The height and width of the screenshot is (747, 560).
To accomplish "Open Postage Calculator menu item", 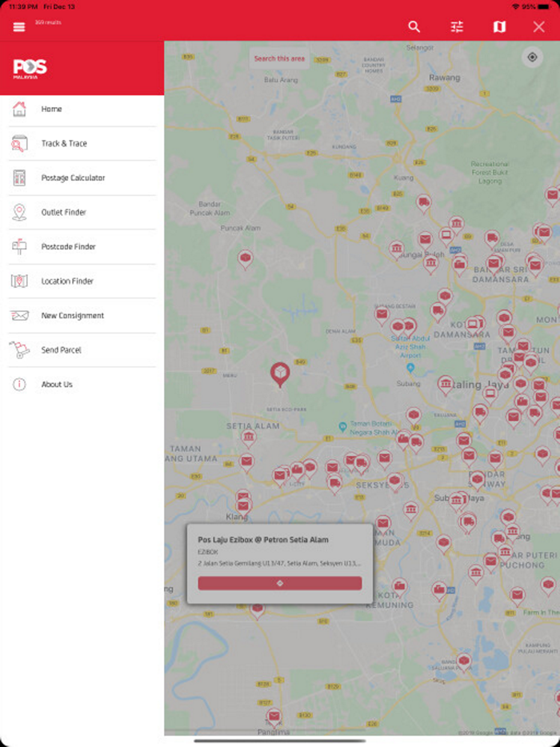I will (x=82, y=178).
